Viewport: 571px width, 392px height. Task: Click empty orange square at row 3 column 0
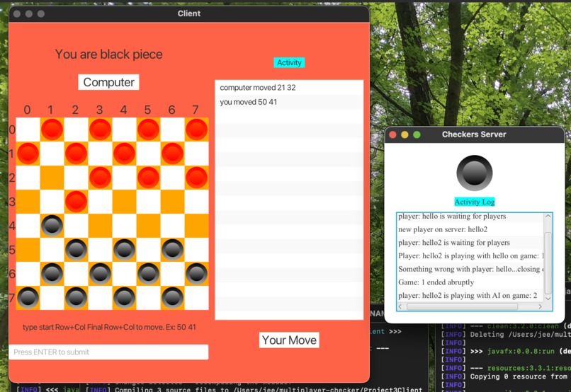click(28, 202)
